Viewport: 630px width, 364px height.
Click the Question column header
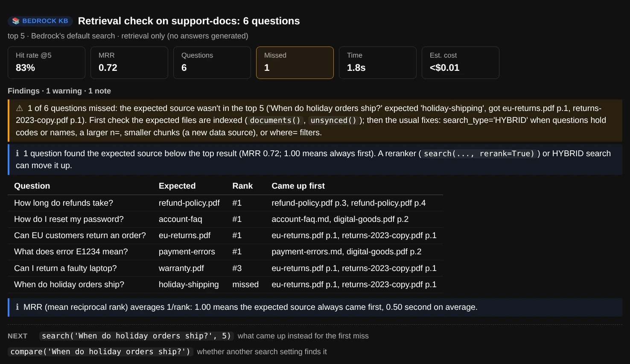click(32, 186)
